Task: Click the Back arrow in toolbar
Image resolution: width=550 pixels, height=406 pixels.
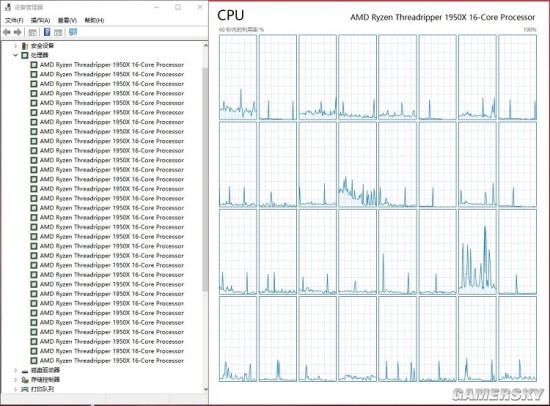Action: [7, 32]
